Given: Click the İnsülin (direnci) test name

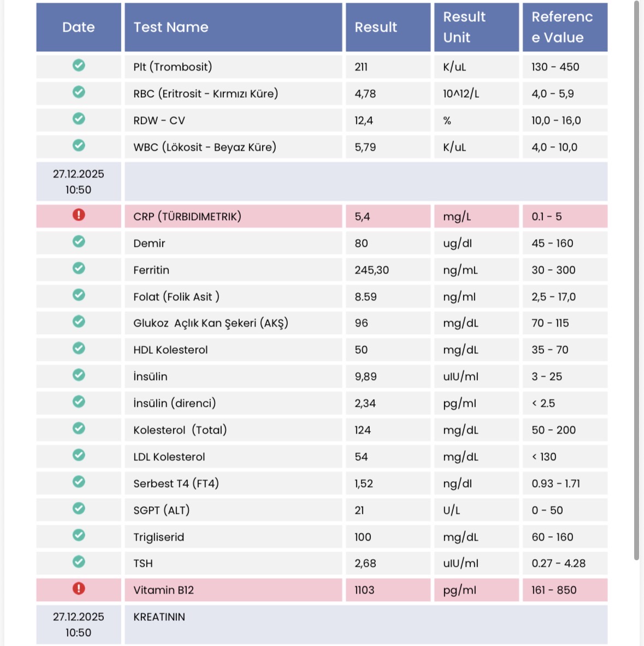Looking at the screenshot, I should click(x=174, y=404).
